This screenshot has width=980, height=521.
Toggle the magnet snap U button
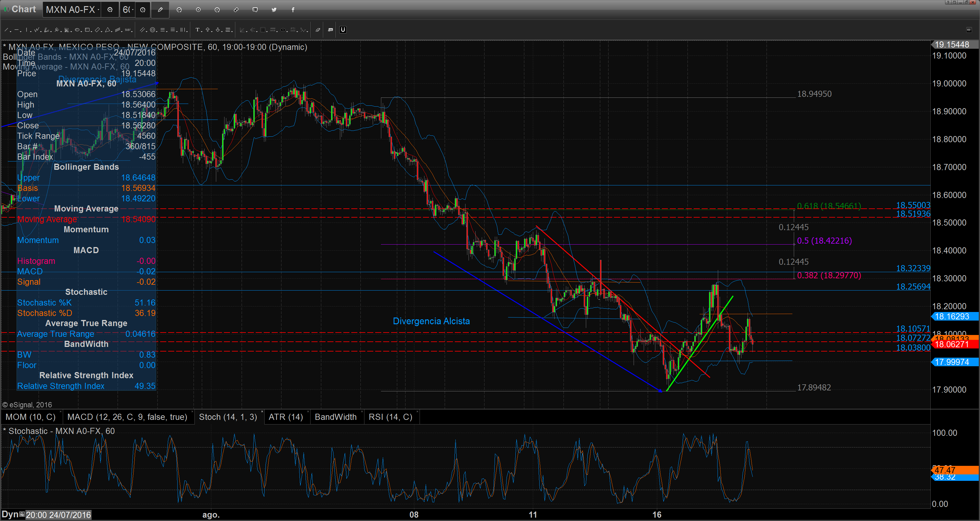[x=343, y=30]
